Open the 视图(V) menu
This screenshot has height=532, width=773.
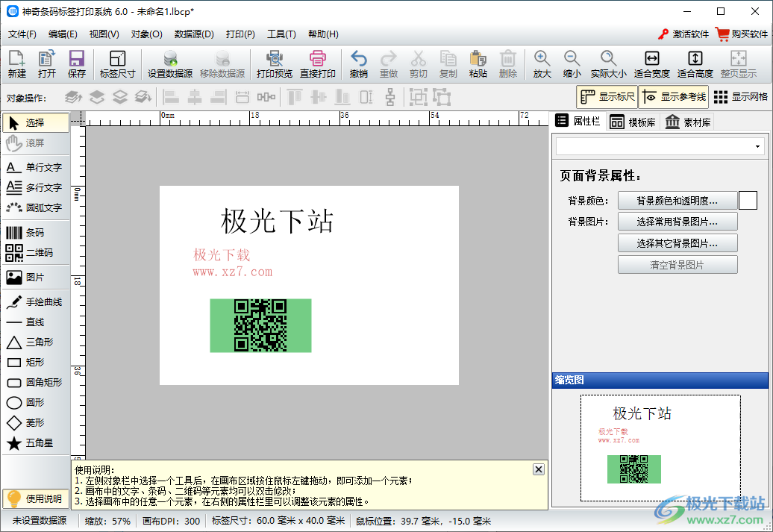tap(104, 34)
